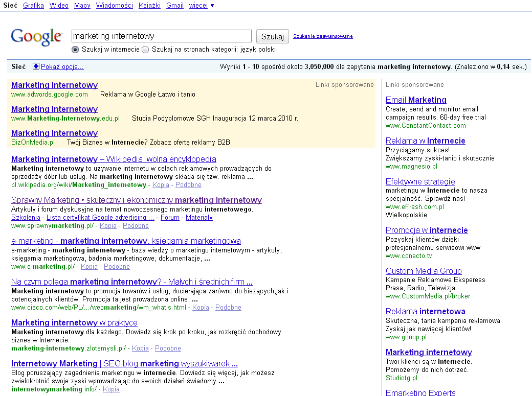Open the Mapy tab
532x396 pixels.
(x=82, y=6)
